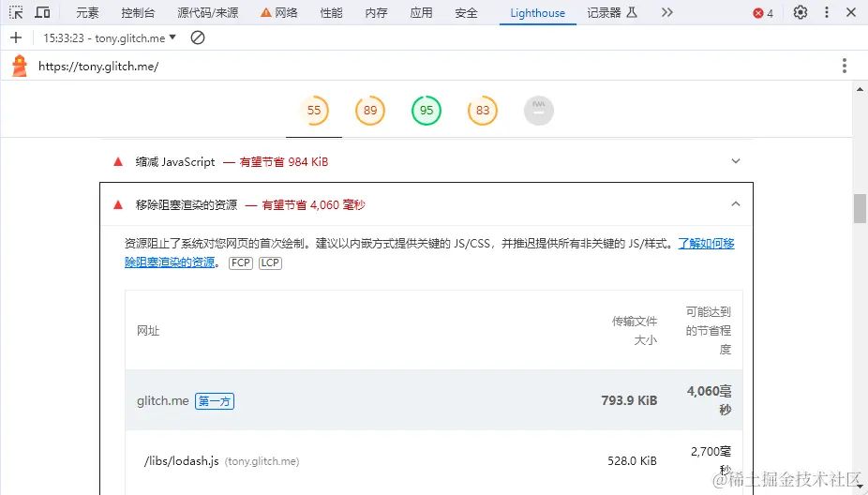Collapse the 移除阻塞渲染的资源 audit chevron
The image size is (868, 495).
tap(736, 204)
